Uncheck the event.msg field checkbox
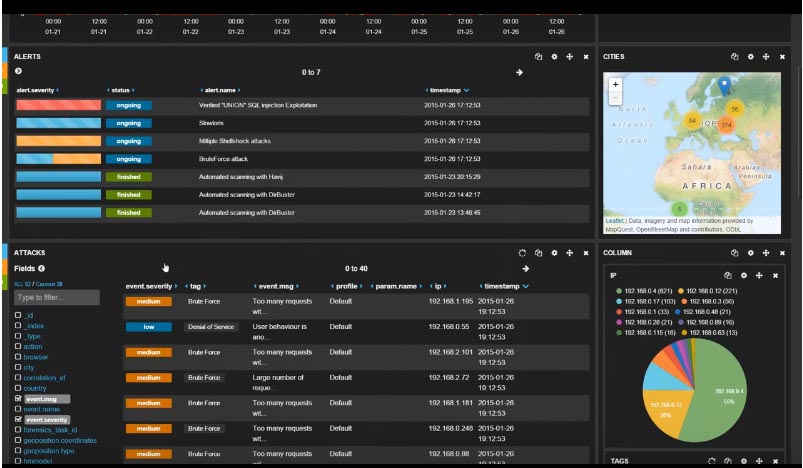 click(x=18, y=398)
